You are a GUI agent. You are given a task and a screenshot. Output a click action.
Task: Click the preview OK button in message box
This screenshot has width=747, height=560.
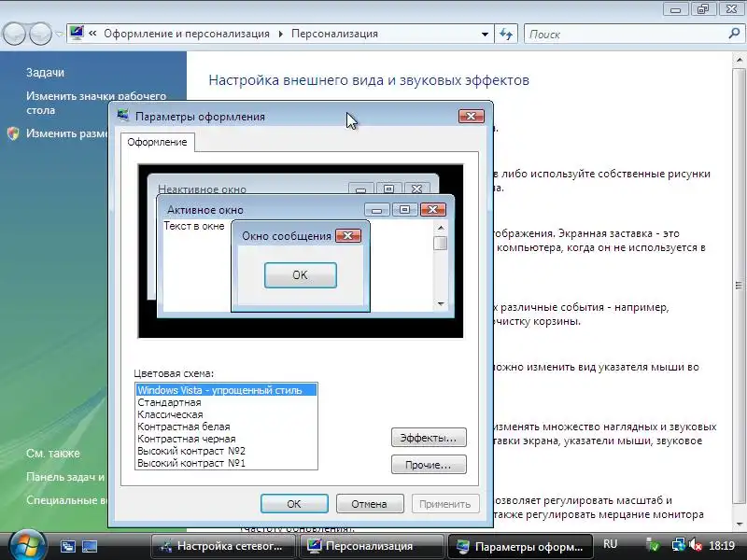click(300, 275)
